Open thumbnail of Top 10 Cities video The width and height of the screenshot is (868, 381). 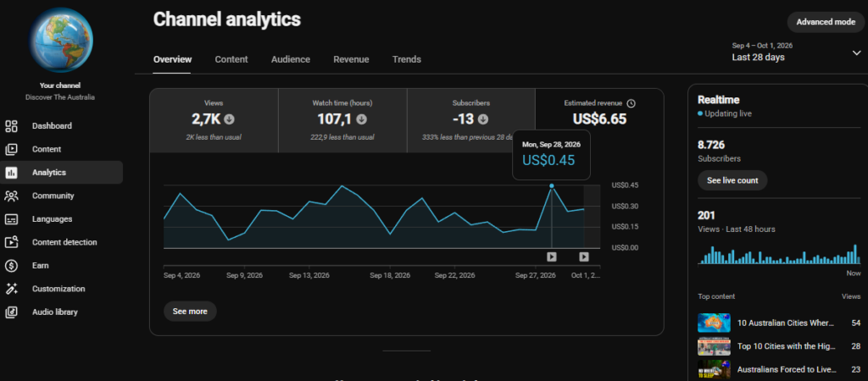point(714,346)
